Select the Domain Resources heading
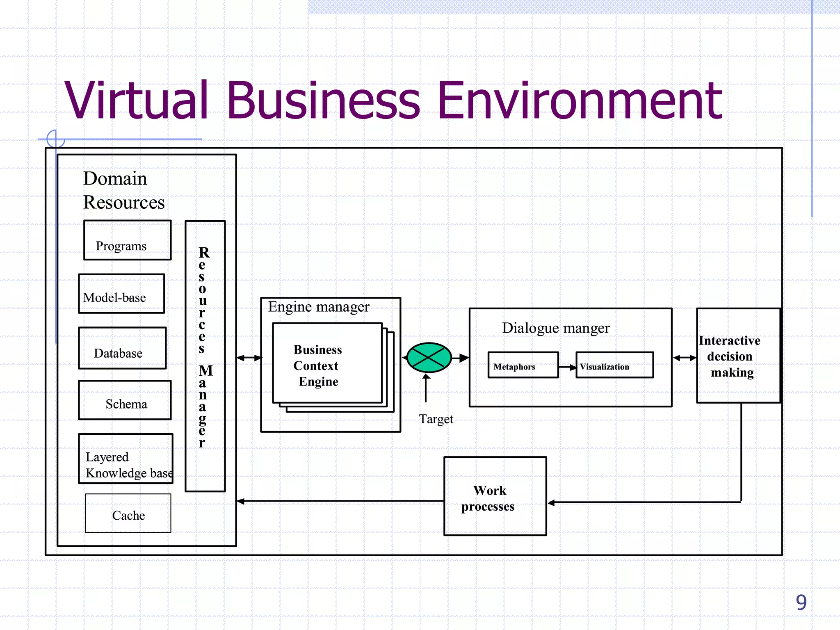840x630 pixels. pyautogui.click(x=123, y=190)
